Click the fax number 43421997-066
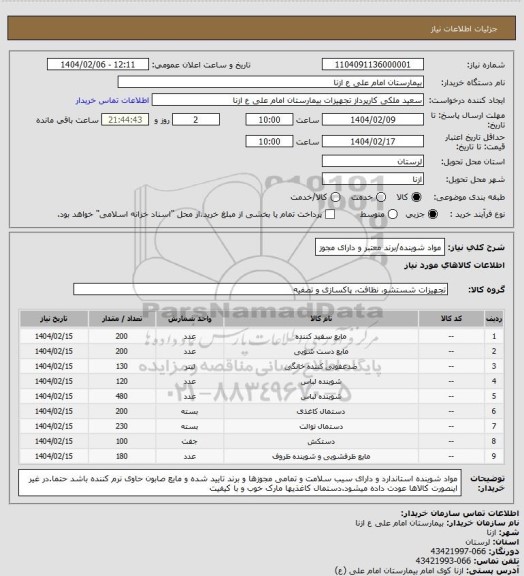Viewport: 524px width, 576px height. tap(458, 551)
